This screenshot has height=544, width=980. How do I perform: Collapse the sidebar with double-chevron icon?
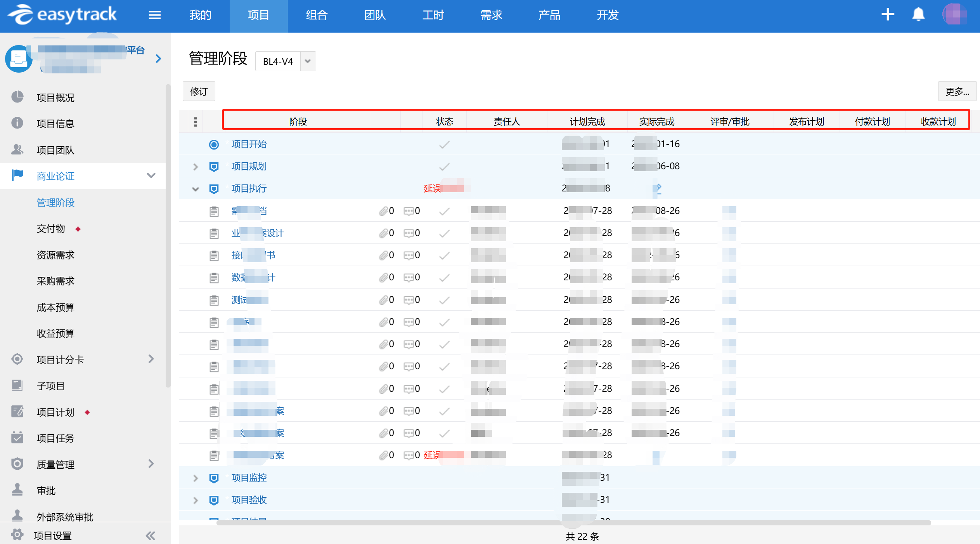[x=151, y=536]
